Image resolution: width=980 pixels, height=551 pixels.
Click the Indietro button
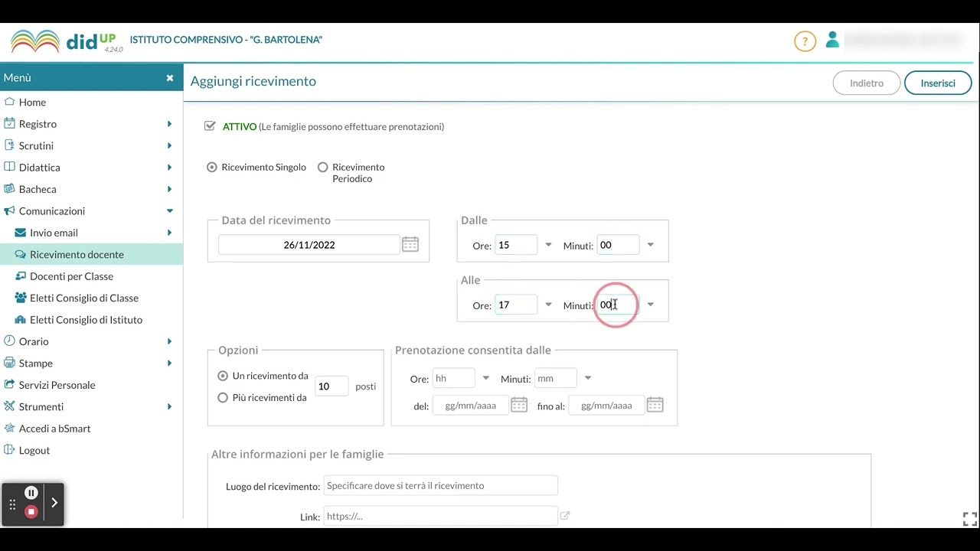pyautogui.click(x=867, y=83)
